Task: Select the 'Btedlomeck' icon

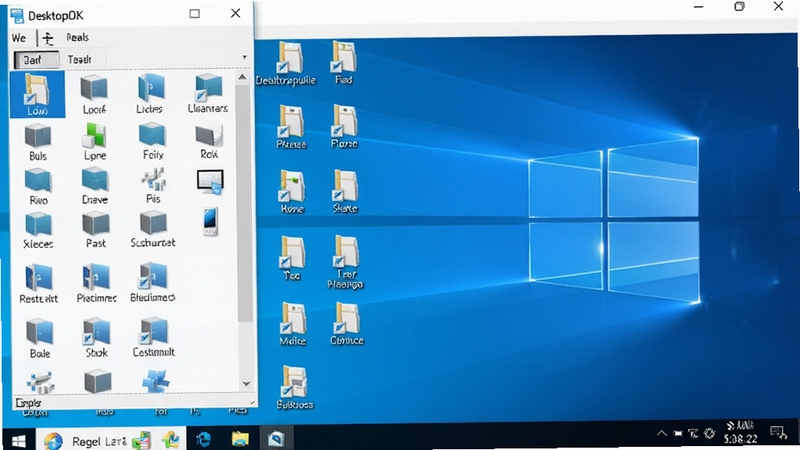Action: 153,282
